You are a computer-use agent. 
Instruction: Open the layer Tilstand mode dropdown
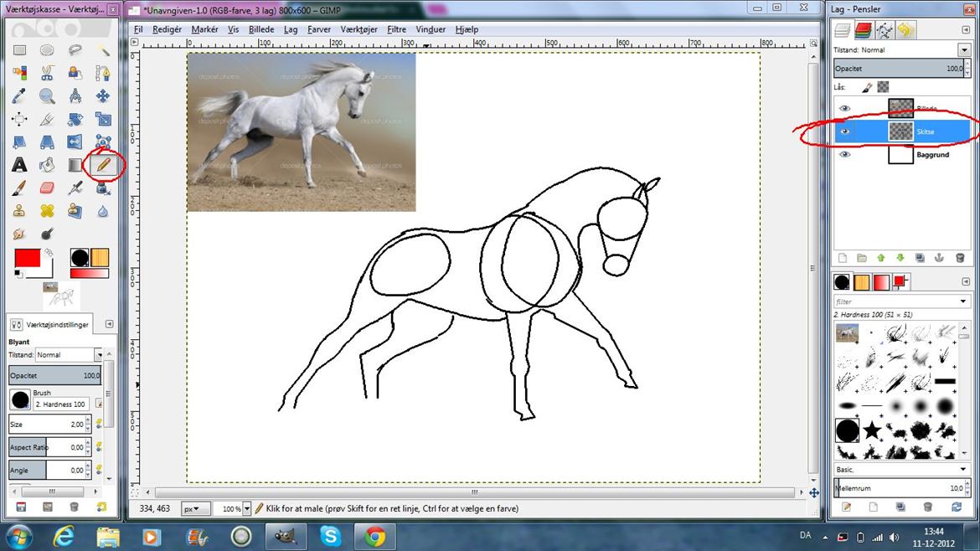pyautogui.click(x=965, y=50)
